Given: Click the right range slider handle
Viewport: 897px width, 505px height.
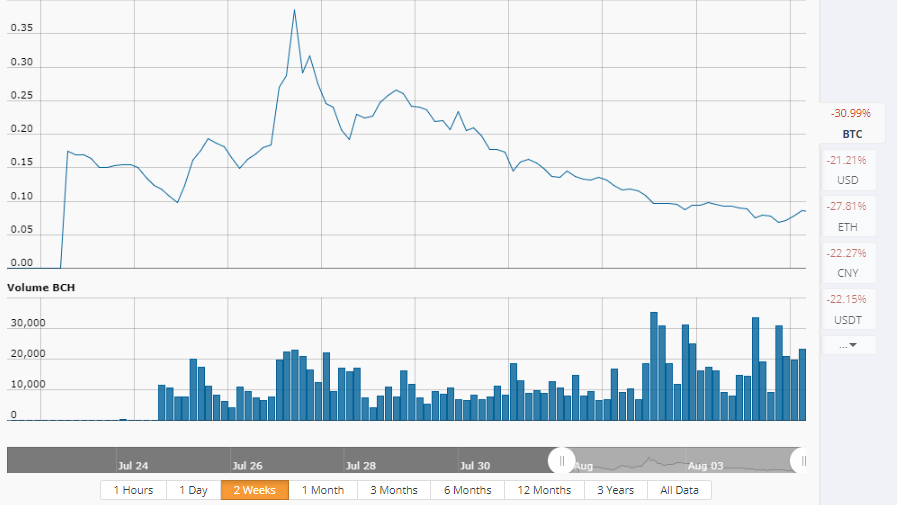Looking at the screenshot, I should tap(802, 460).
